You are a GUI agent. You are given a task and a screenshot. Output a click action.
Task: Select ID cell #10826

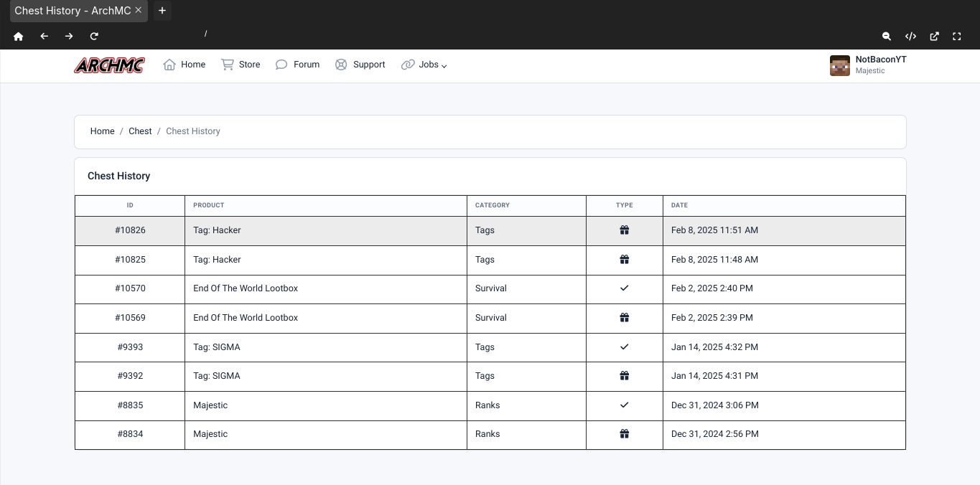[x=130, y=230]
